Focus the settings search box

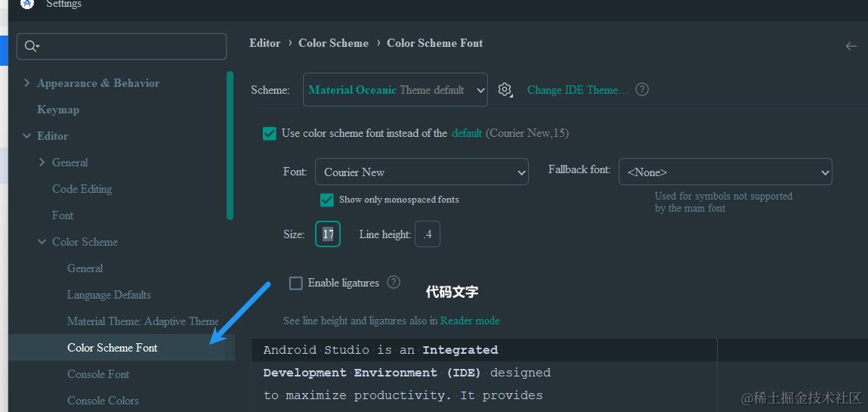[x=122, y=47]
